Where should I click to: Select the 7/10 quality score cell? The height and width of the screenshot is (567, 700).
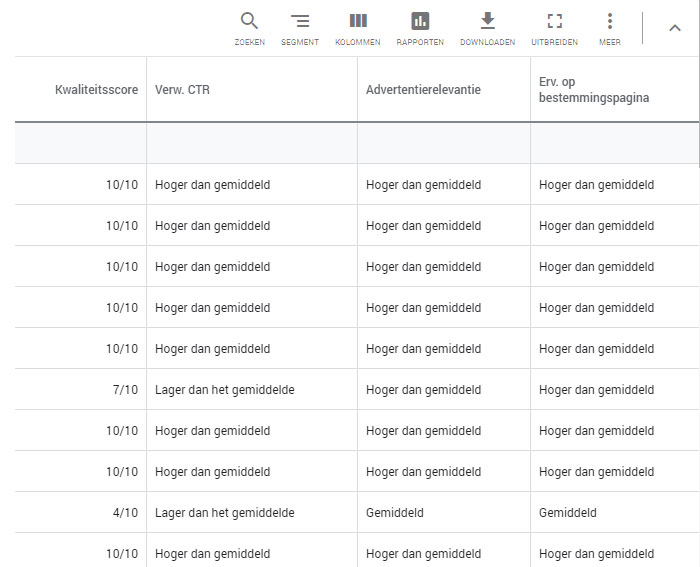[x=125, y=390]
